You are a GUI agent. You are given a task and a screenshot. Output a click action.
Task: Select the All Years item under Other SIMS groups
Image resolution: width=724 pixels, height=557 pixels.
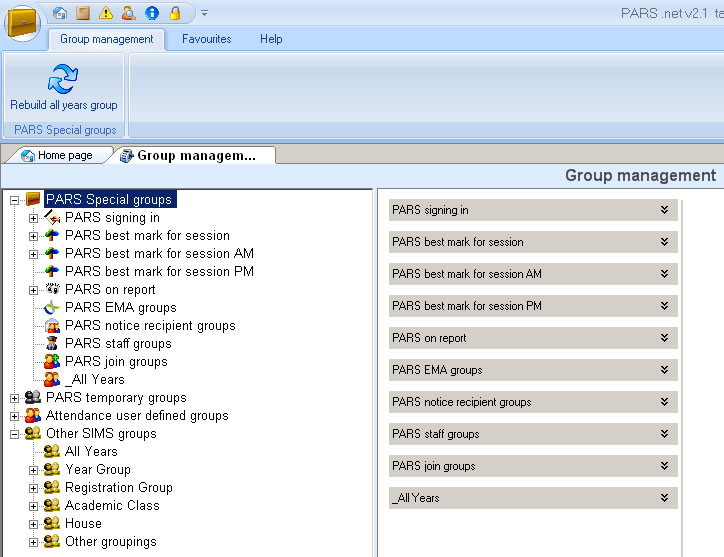91,452
